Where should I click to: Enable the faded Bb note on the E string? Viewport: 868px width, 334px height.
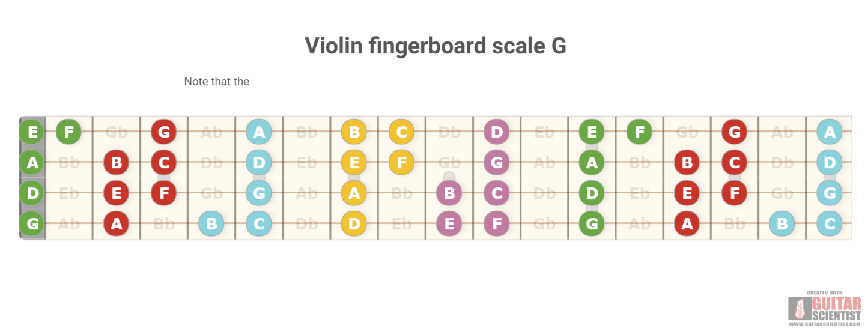[307, 132]
